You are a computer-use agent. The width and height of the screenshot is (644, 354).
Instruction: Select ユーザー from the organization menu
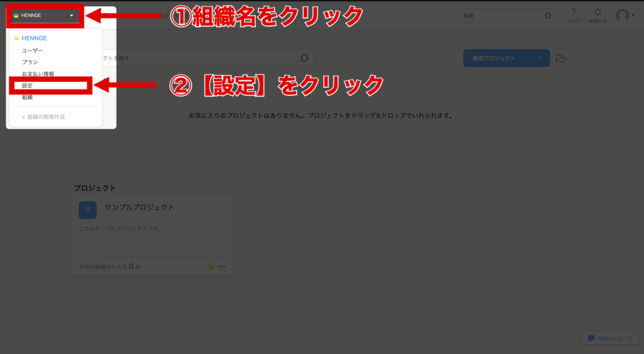(32, 50)
